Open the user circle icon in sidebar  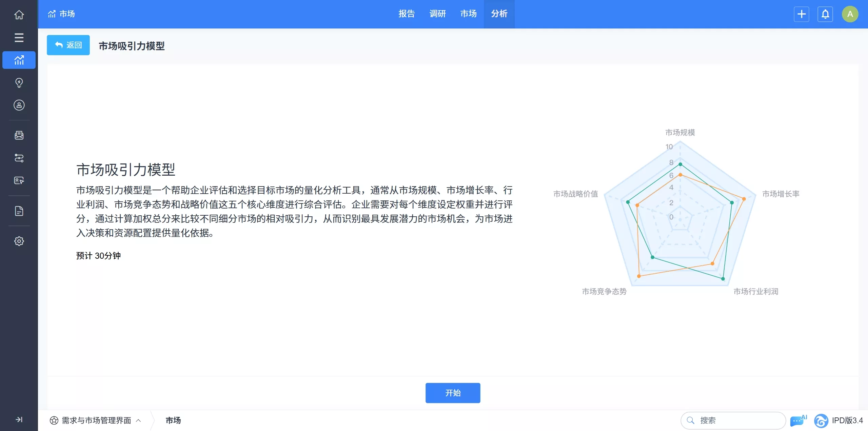point(19,105)
